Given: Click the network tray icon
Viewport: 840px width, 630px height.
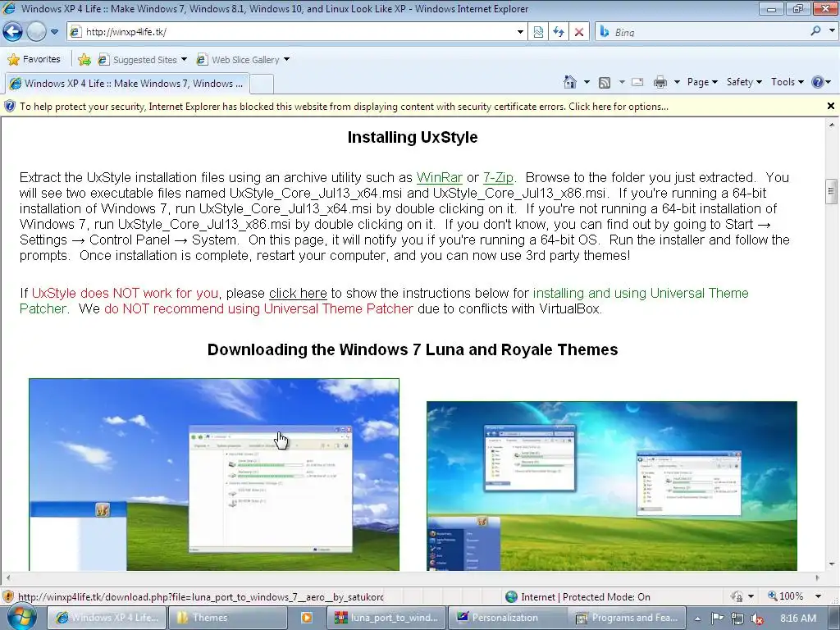Looking at the screenshot, I should 737,619.
